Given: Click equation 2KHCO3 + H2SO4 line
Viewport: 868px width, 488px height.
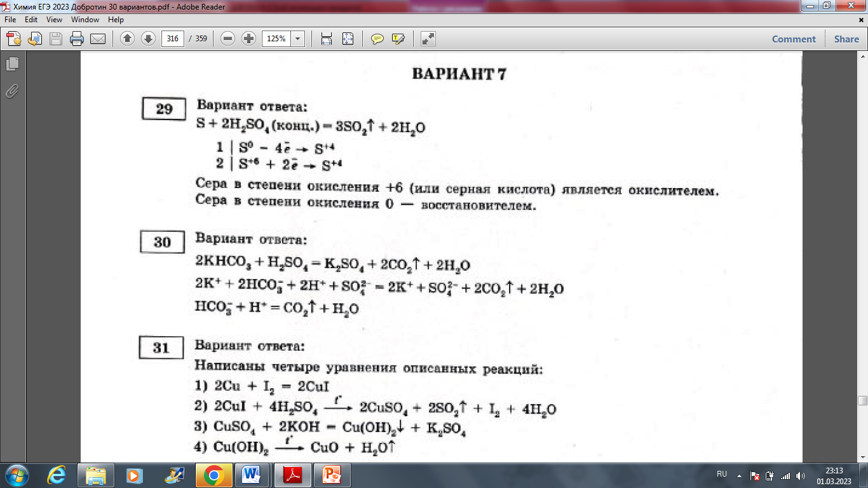Looking at the screenshot, I should [332, 265].
